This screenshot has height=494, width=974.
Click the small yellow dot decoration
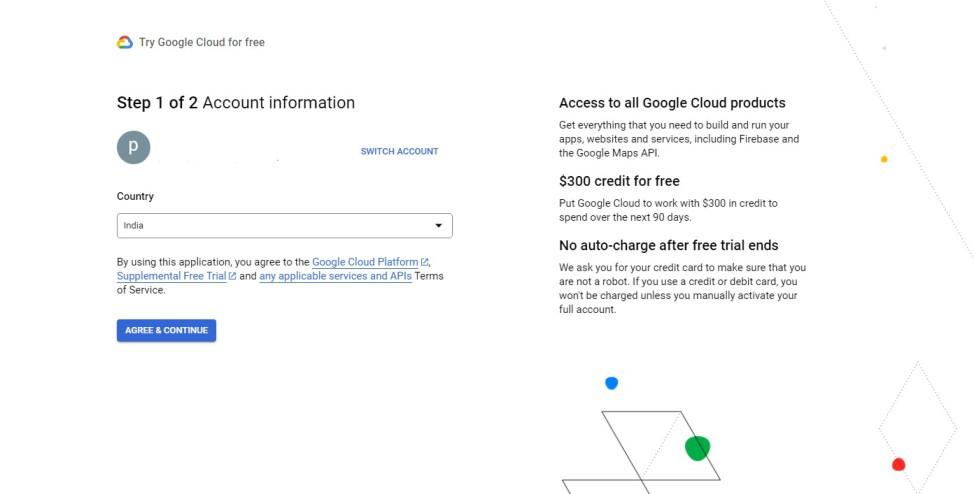[884, 159]
